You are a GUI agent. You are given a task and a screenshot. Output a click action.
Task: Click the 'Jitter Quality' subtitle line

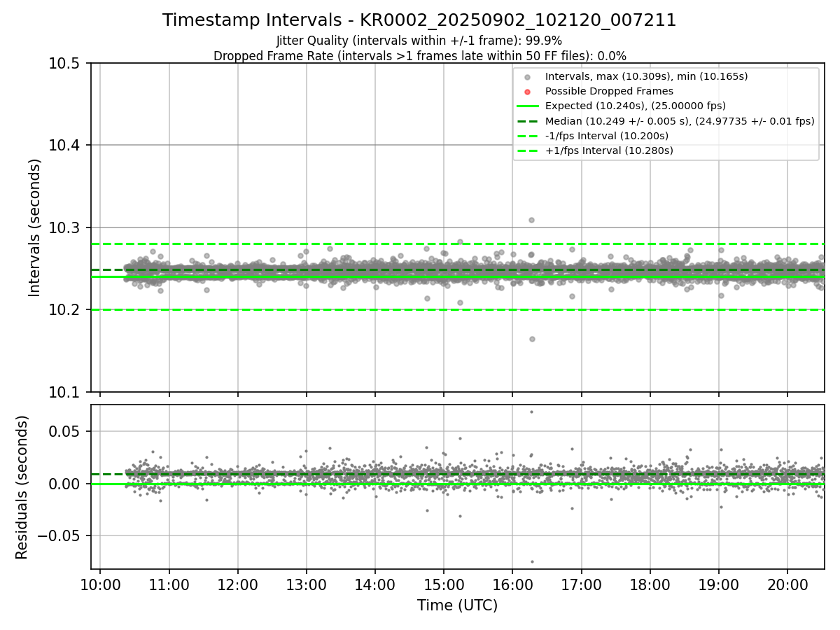tap(419, 41)
